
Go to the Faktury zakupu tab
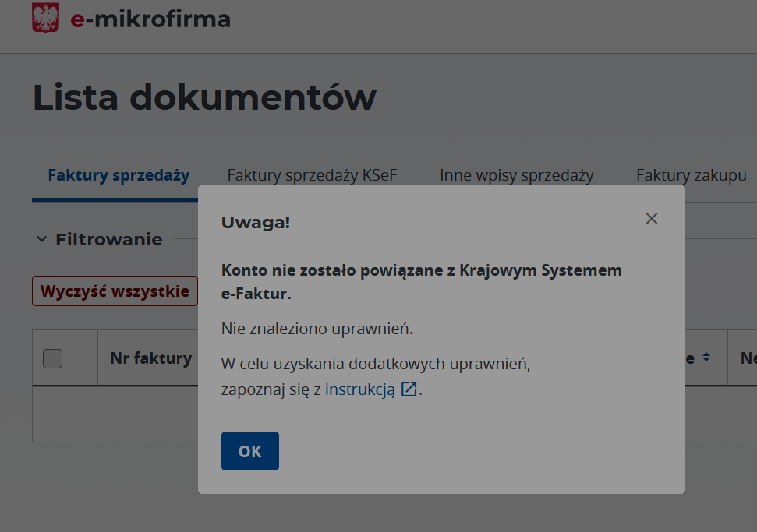[x=691, y=175]
